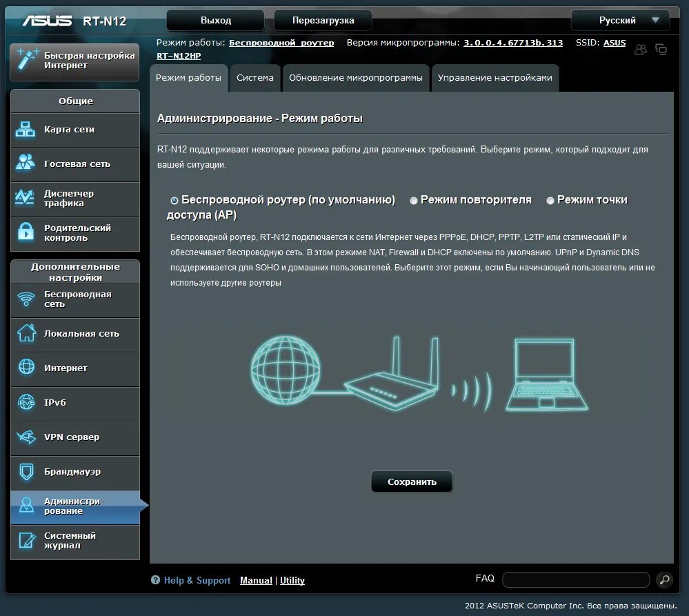
Task: Click the network status icon at top right
Action: pos(661,49)
